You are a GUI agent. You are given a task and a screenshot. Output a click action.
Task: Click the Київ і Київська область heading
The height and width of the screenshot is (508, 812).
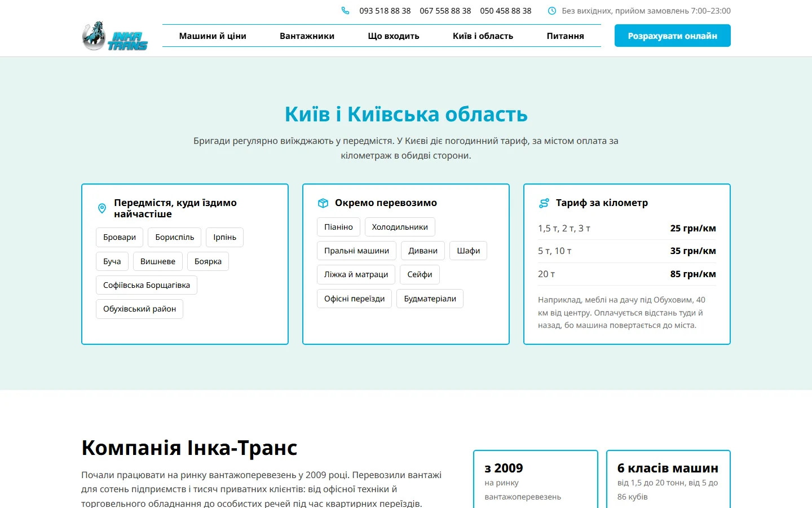click(406, 114)
